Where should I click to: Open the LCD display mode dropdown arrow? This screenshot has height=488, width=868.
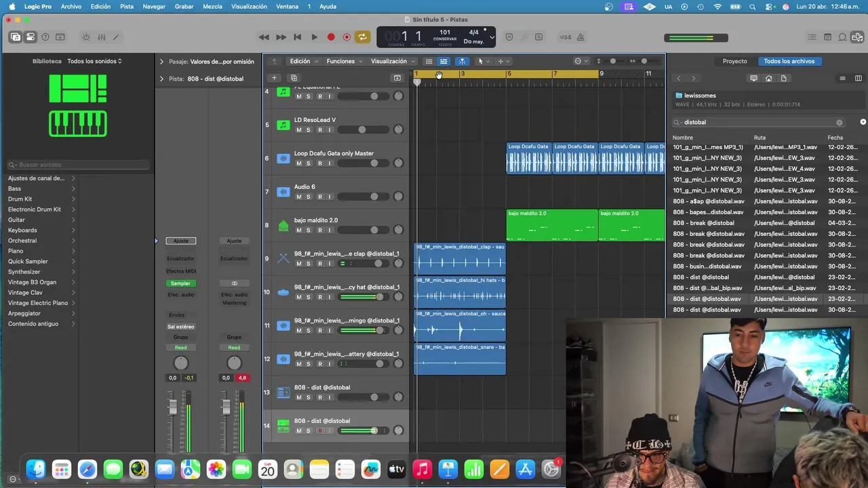pos(492,37)
